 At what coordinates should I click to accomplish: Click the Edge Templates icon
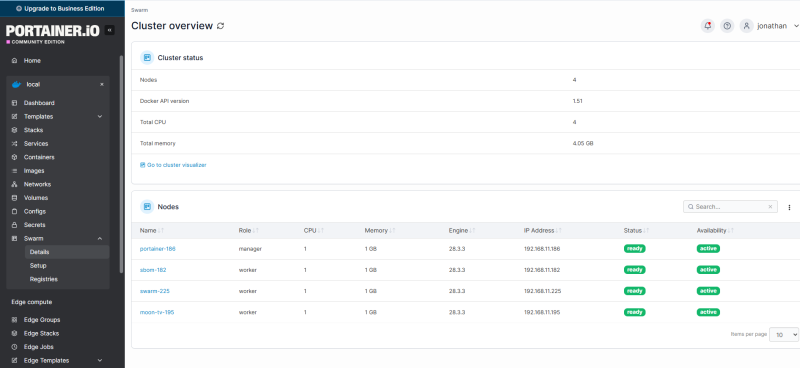coord(14,360)
